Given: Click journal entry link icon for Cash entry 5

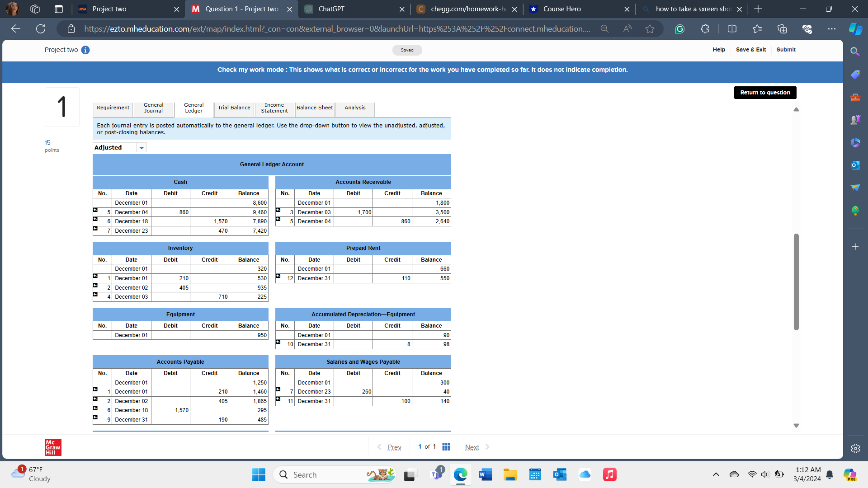Looking at the screenshot, I should (95, 210).
